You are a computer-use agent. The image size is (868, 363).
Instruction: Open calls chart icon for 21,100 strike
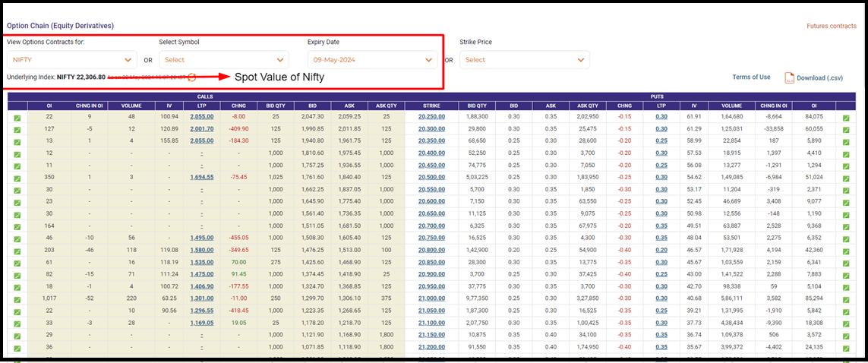click(17, 323)
